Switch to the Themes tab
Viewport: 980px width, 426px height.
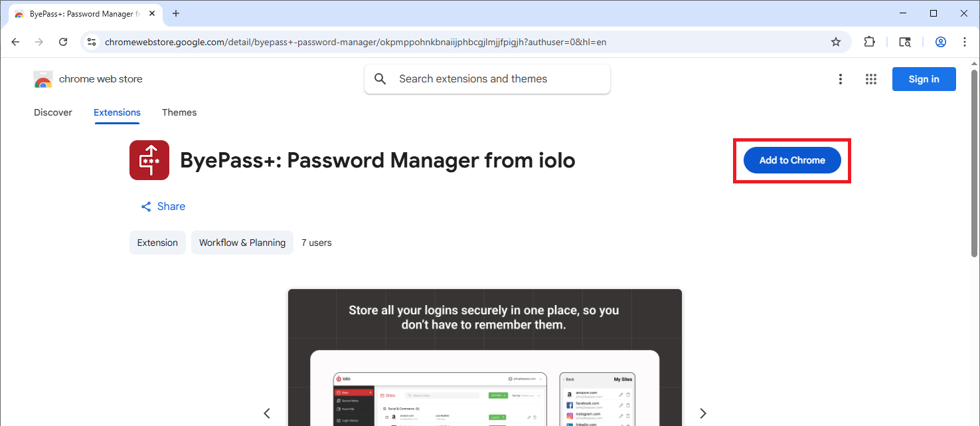pos(179,112)
